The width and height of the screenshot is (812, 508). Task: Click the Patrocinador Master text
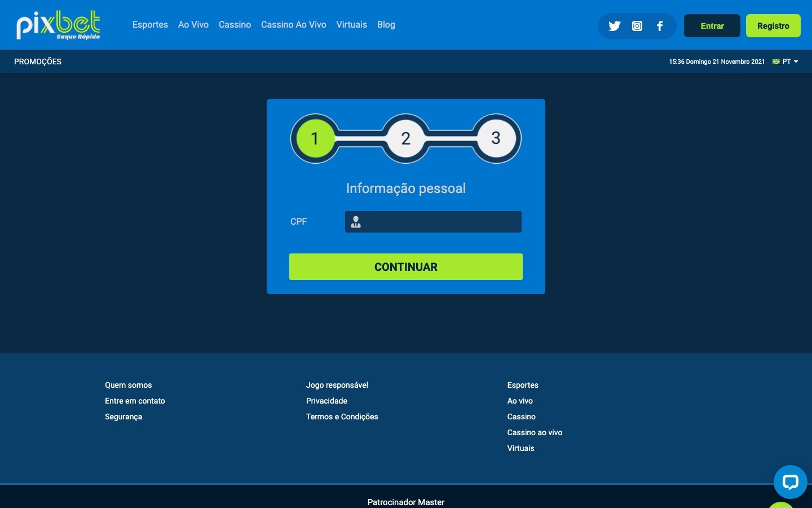[406, 502]
